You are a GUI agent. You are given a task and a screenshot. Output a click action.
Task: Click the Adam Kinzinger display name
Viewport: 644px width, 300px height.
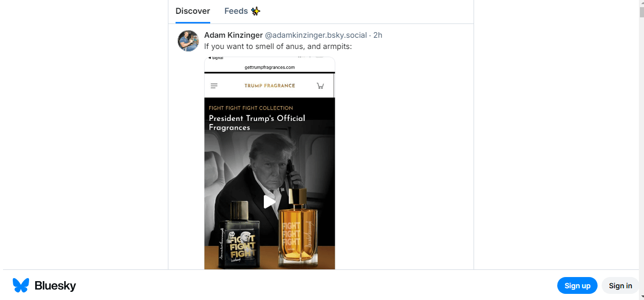233,35
